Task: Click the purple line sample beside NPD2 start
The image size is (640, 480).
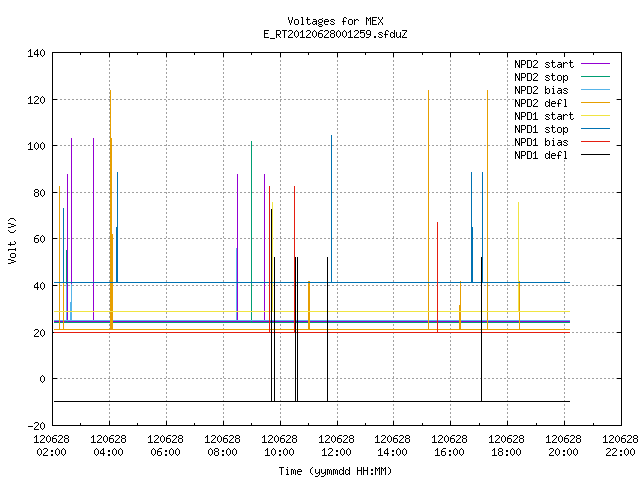Action: [x=596, y=64]
